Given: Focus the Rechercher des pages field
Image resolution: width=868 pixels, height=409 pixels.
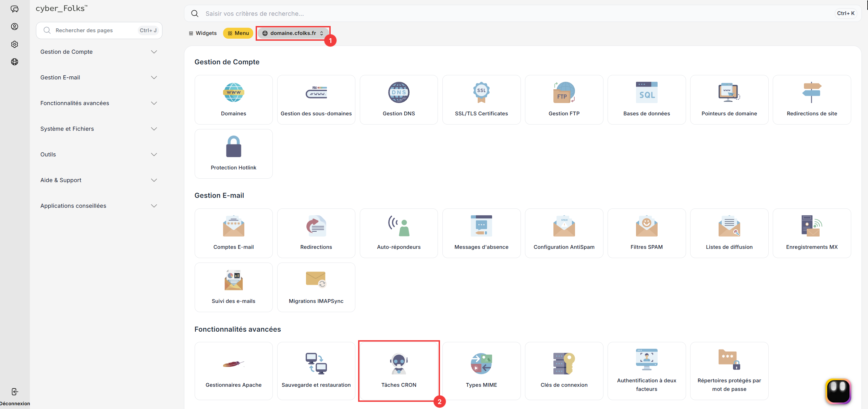Looking at the screenshot, I should [99, 30].
